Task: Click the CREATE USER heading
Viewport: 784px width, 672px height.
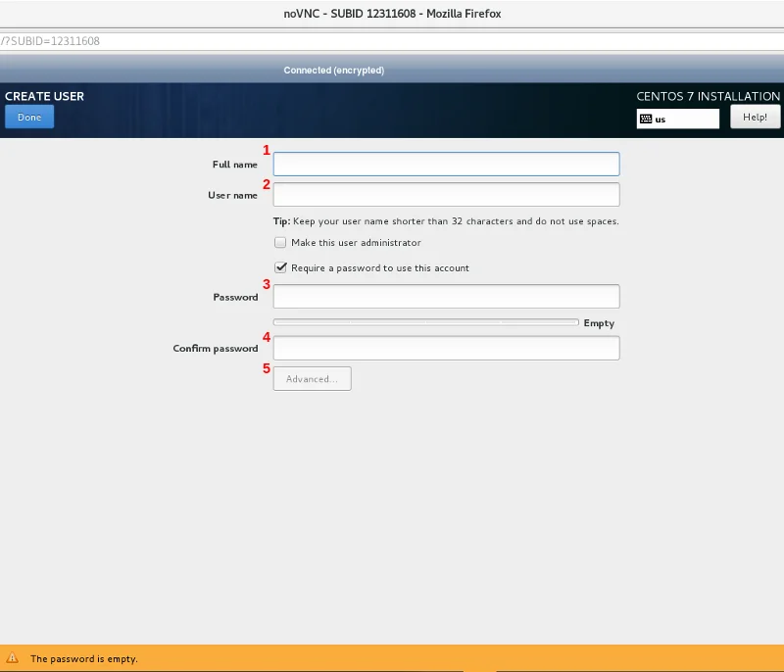Action: [x=45, y=96]
